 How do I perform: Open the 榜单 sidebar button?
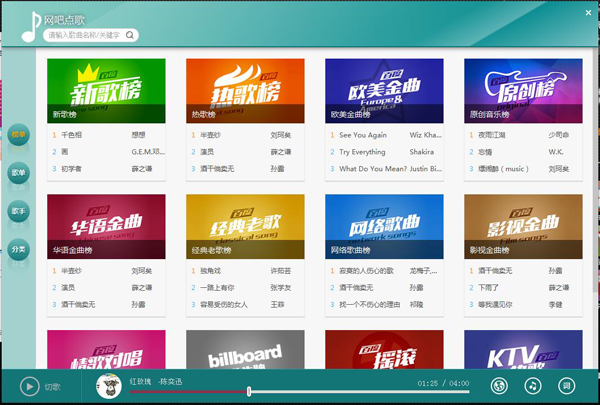click(18, 135)
